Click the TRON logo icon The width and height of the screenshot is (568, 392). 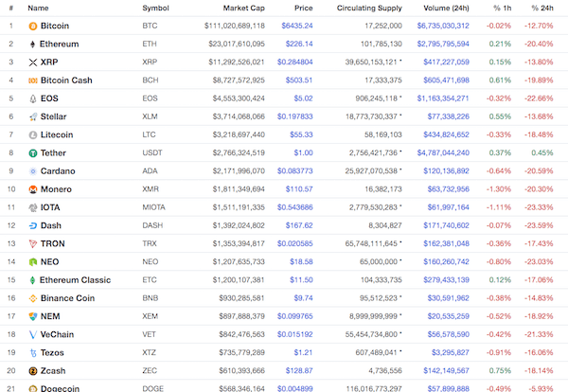coord(33,244)
